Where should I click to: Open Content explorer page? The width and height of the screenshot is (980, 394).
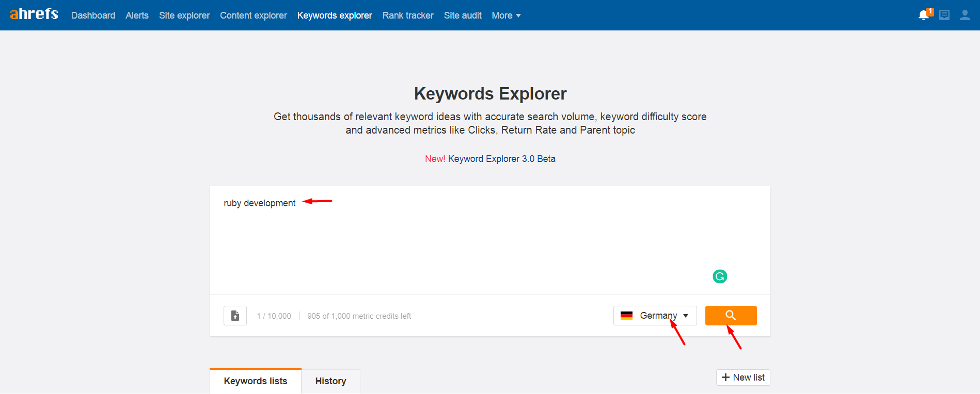coord(254,15)
